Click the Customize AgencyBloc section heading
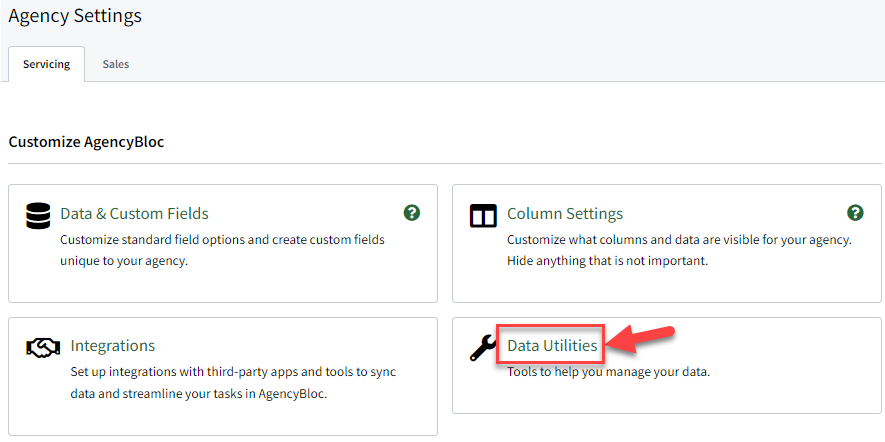Screen dimensions: 885x442 click(x=86, y=142)
